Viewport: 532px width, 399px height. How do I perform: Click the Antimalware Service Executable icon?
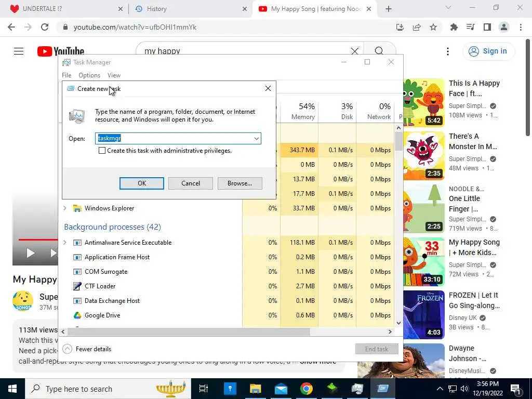pos(77,243)
